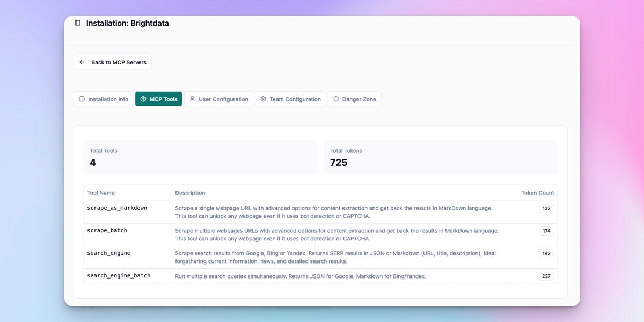Click the search_engine tool name
This screenshot has width=644, height=322.
109,253
